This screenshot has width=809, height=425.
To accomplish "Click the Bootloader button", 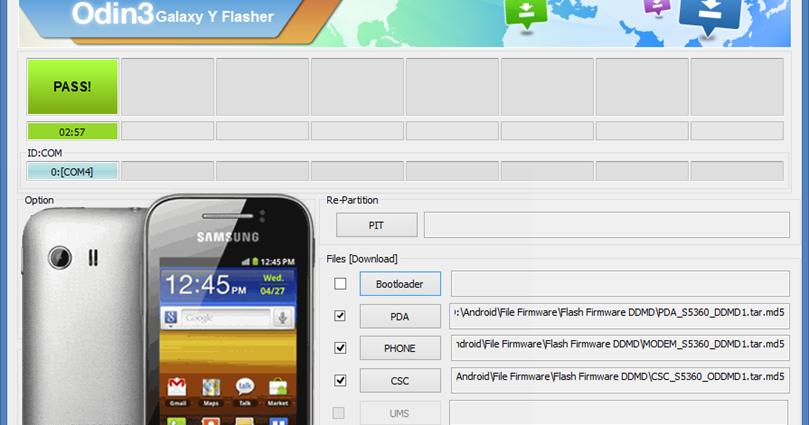I will point(400,284).
